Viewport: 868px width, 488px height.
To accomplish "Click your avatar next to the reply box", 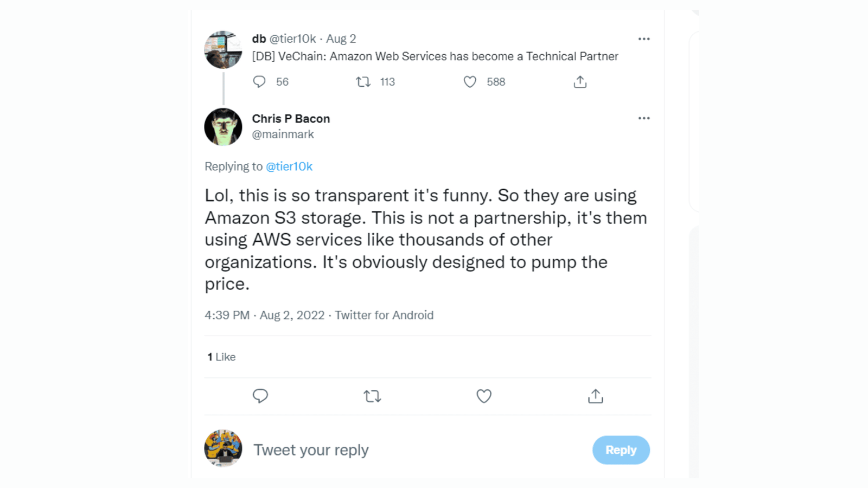I will [x=223, y=450].
